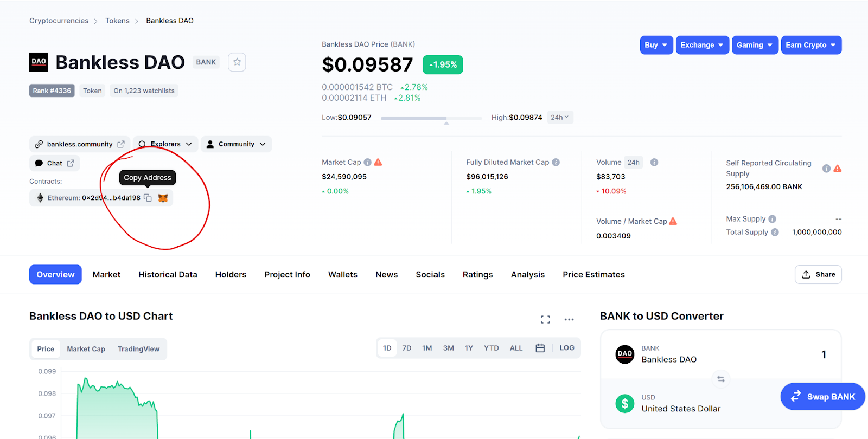Click the Swap BANK button
The height and width of the screenshot is (439, 868).
tap(822, 397)
